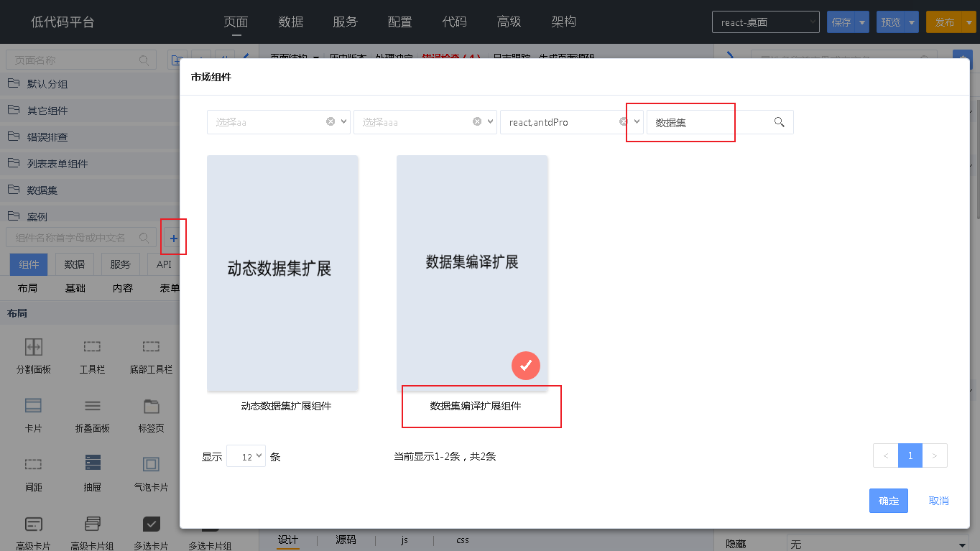Open the 列表表单组件 page group
This screenshot has width=980, height=551.
click(90, 163)
